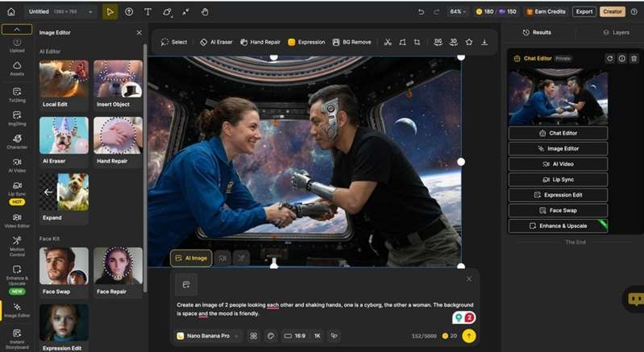This screenshot has height=352, width=644.
Task: Click the Creator button
Action: [x=613, y=12]
